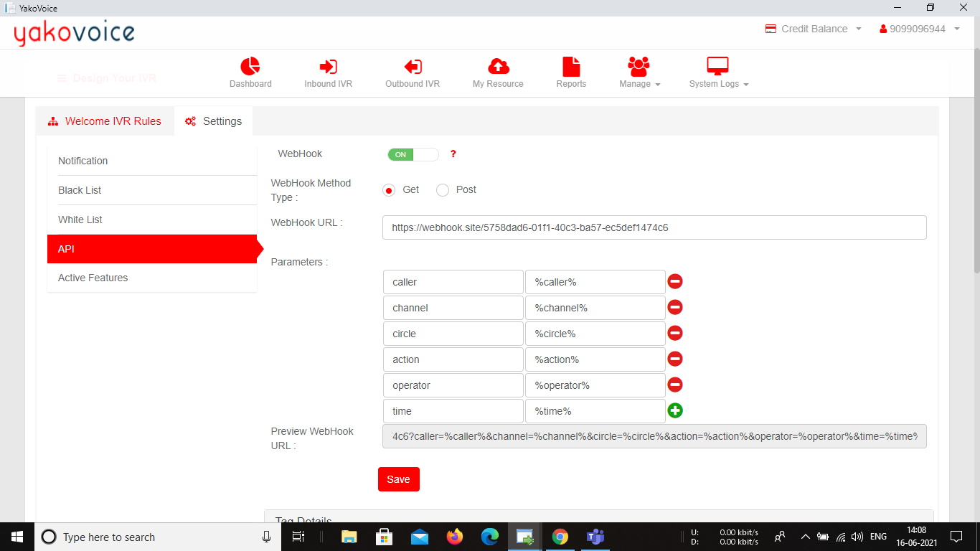
Task: Open the Dashboard pie chart icon
Action: pyautogui.click(x=250, y=67)
